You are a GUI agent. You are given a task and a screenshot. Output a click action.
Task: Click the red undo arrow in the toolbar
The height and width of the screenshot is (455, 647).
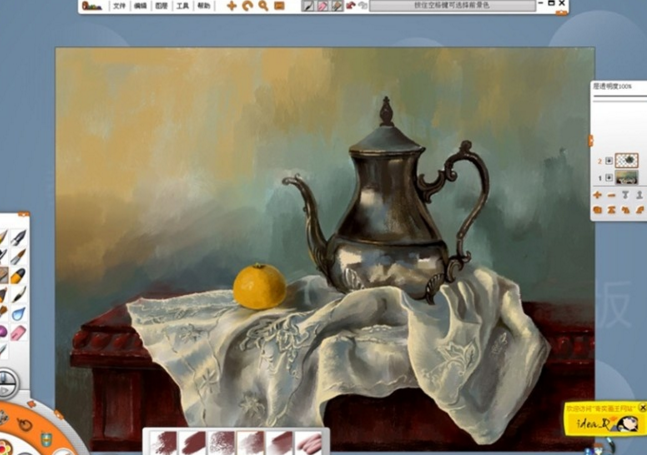(x=351, y=5)
